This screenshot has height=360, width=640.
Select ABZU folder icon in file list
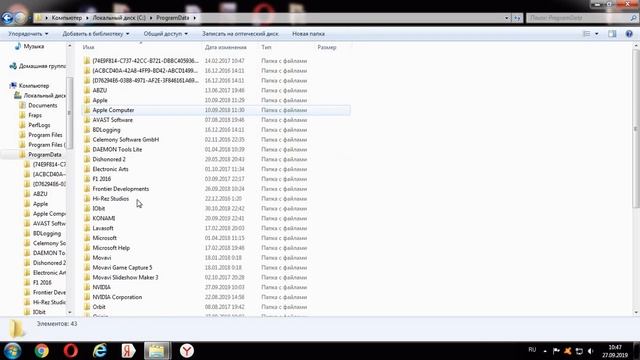pos(87,90)
